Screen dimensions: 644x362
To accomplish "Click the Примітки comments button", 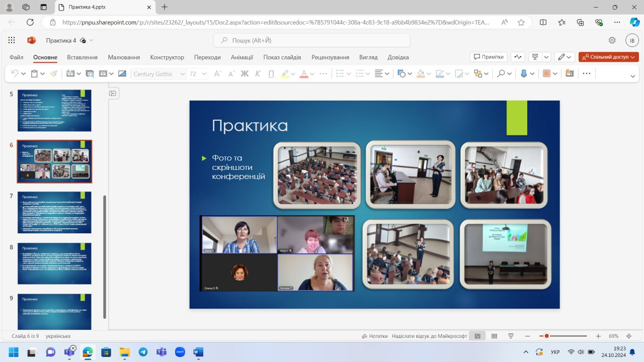I will (x=489, y=57).
